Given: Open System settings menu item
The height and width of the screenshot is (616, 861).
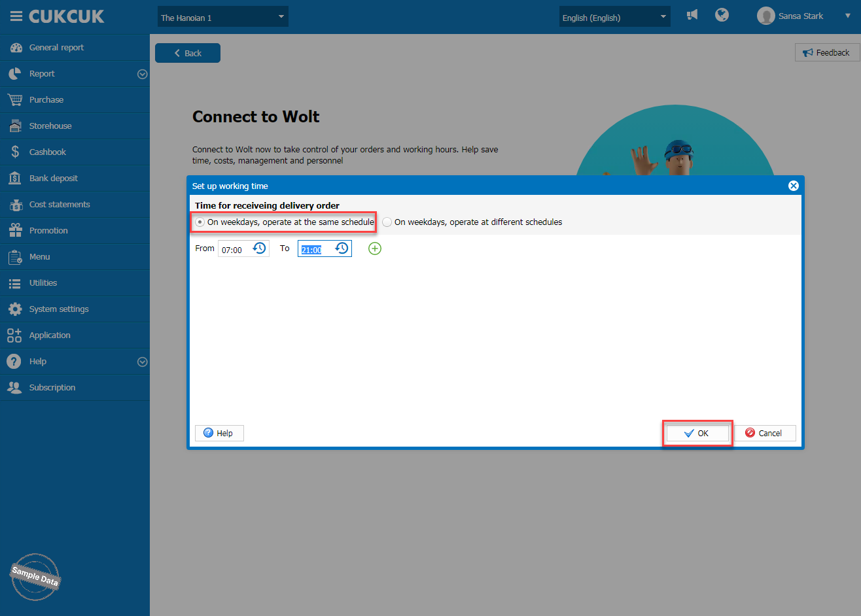Looking at the screenshot, I should pyautogui.click(x=75, y=309).
